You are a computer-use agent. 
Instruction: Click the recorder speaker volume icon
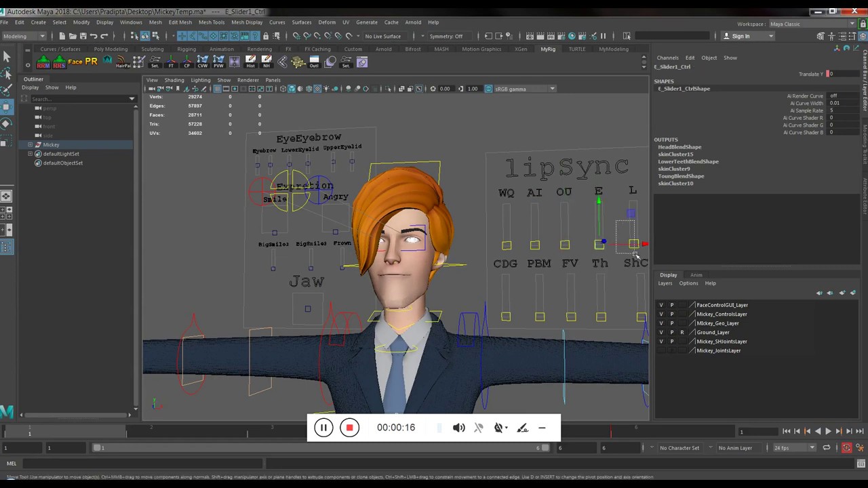pyautogui.click(x=459, y=428)
